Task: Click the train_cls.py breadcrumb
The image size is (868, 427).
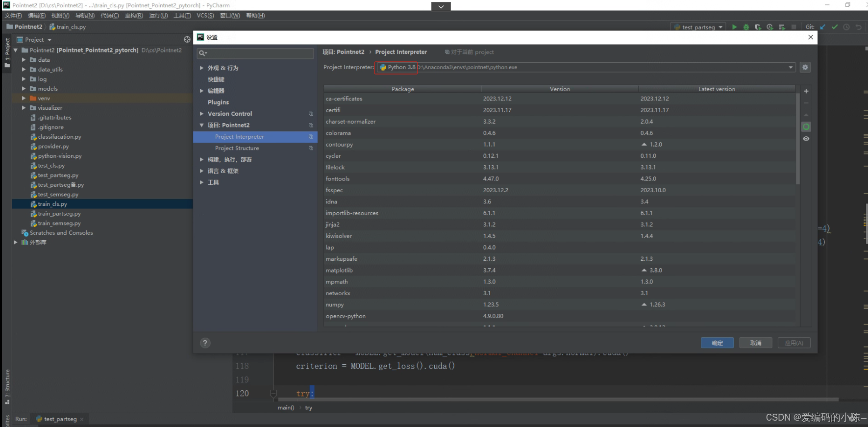Action: (x=68, y=27)
